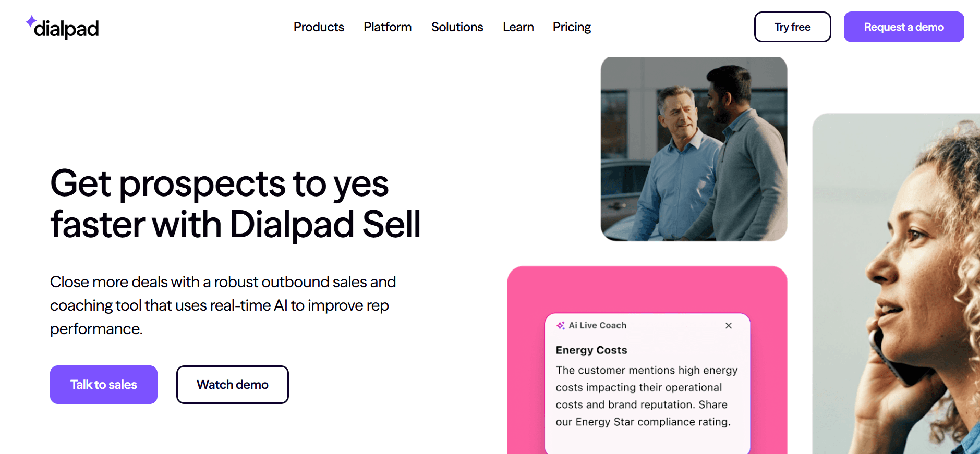Image resolution: width=980 pixels, height=454 pixels.
Task: Select Pricing in the top navigation
Action: 571,27
